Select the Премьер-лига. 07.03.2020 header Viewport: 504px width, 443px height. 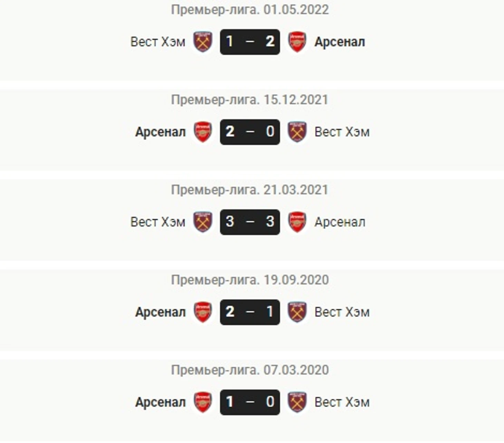click(x=250, y=370)
